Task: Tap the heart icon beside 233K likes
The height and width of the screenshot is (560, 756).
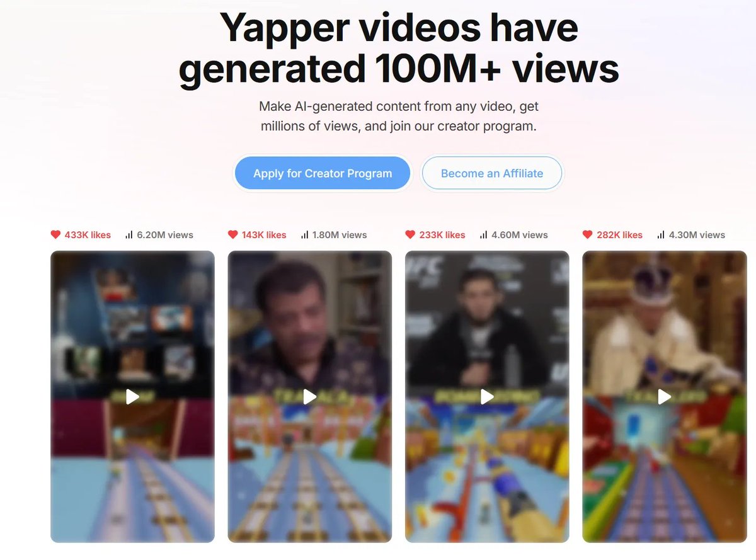Action: [x=410, y=235]
